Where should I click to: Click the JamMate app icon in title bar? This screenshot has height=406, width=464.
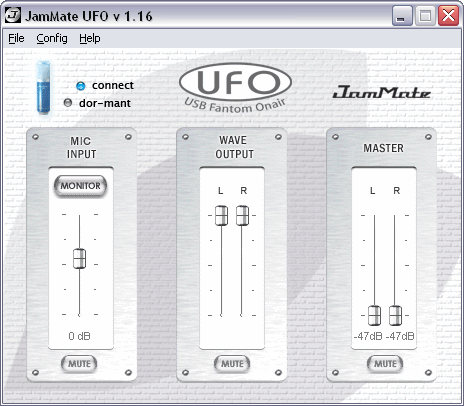point(13,15)
